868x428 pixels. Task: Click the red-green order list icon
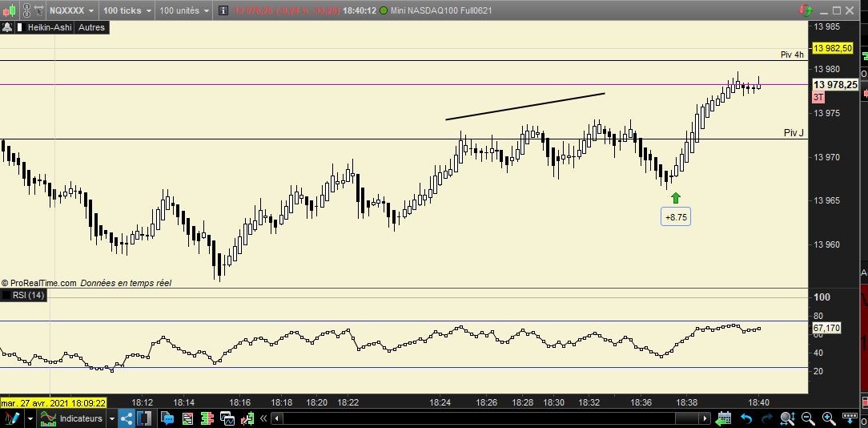pos(187,418)
